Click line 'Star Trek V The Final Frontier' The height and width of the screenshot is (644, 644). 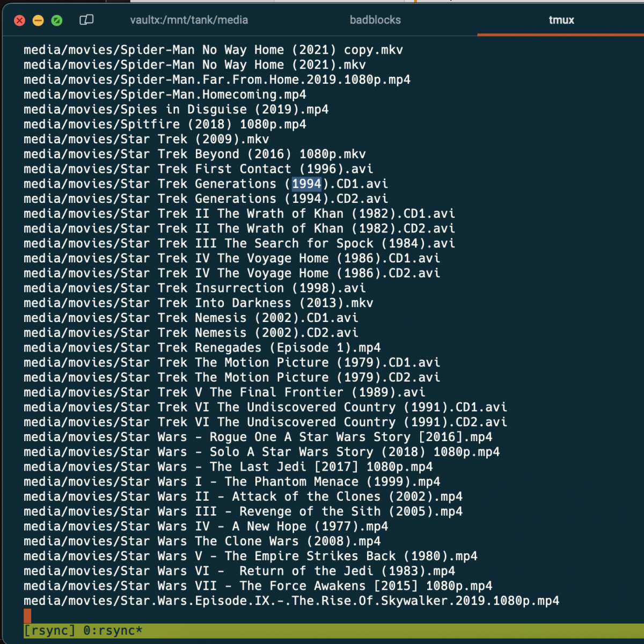click(224, 393)
